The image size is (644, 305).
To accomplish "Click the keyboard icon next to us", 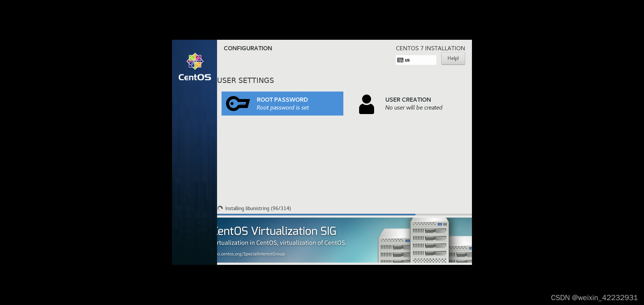I will click(x=400, y=60).
